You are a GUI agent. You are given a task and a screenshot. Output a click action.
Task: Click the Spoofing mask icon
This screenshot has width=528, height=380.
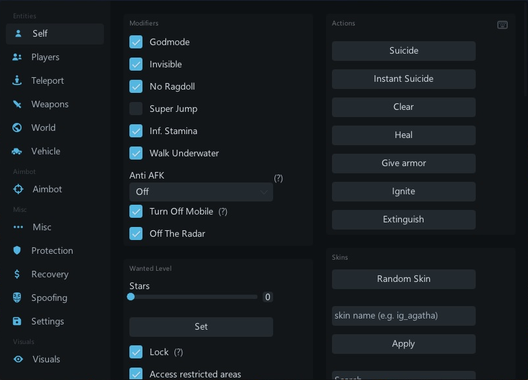[x=17, y=297]
